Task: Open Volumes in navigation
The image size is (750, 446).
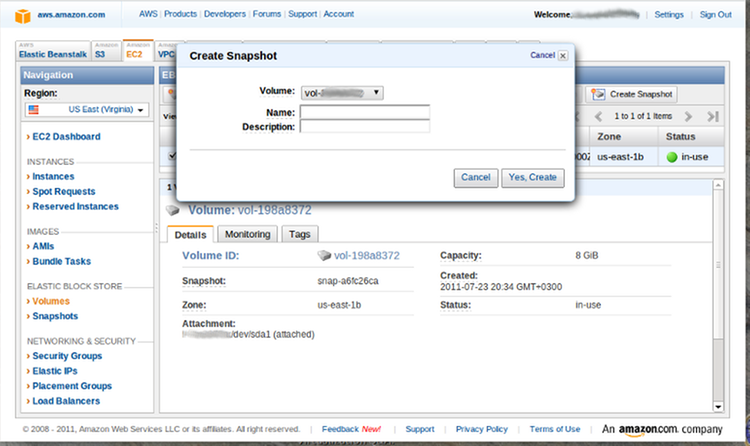Action: coord(51,301)
